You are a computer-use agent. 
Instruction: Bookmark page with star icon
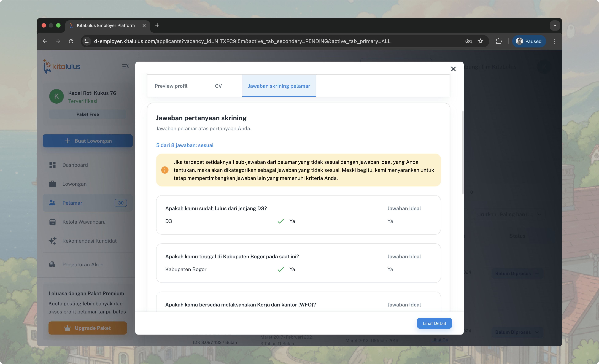[x=480, y=41]
